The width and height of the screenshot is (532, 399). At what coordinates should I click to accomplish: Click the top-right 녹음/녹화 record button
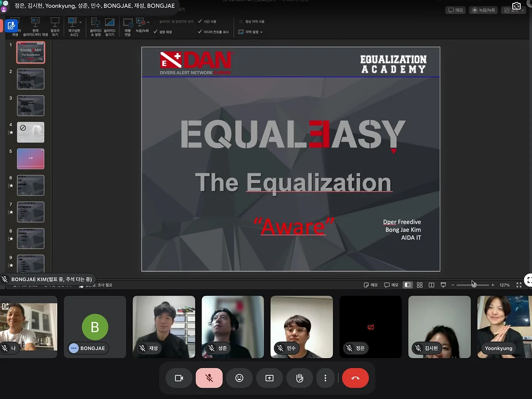(484, 10)
